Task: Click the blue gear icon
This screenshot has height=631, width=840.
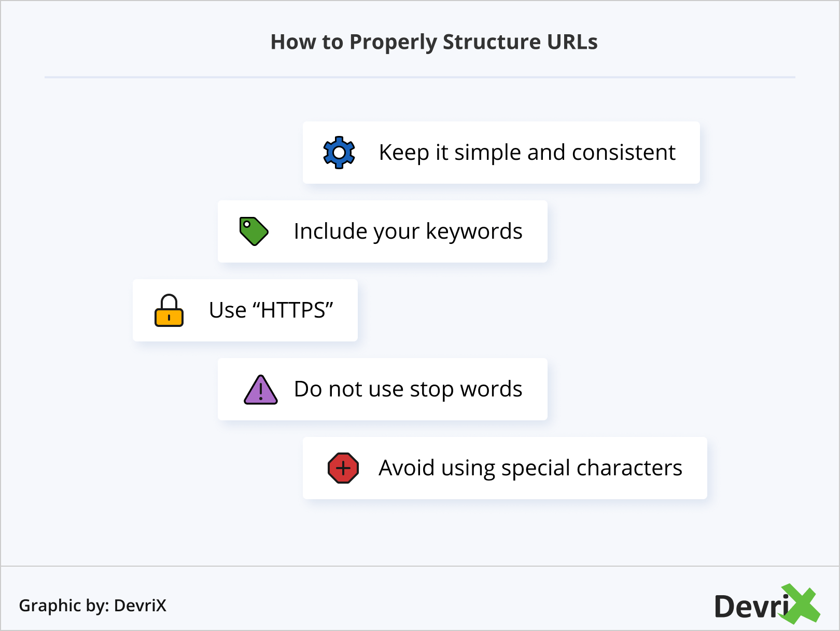Action: point(339,153)
